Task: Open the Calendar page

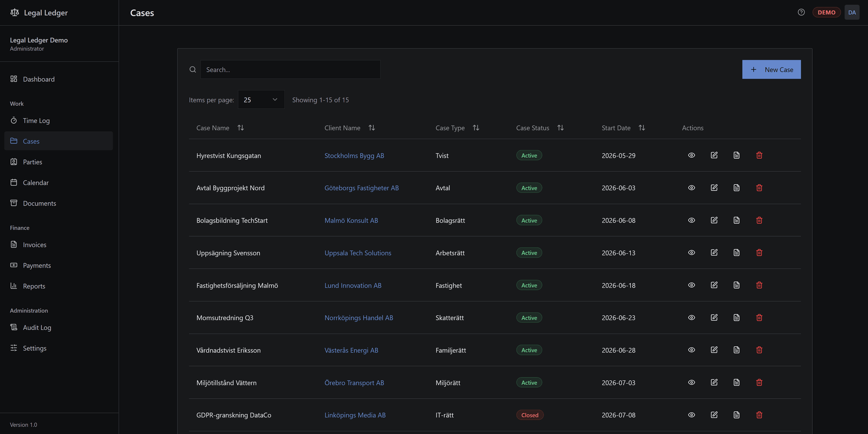Action: [59, 182]
